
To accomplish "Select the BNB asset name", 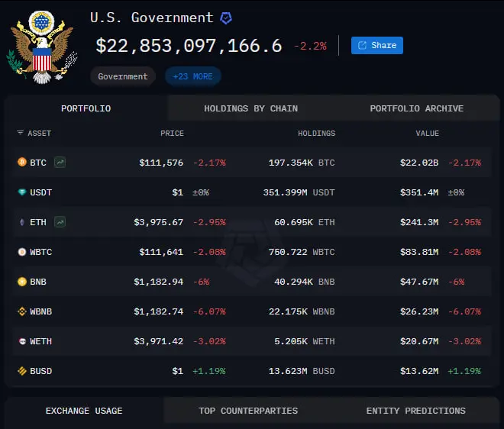I will [38, 282].
